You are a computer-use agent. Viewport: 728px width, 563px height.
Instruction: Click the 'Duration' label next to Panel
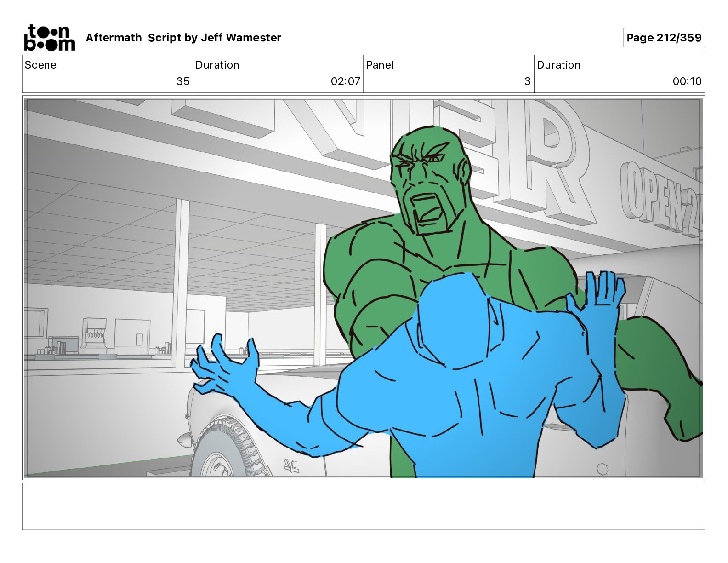pyautogui.click(x=559, y=65)
